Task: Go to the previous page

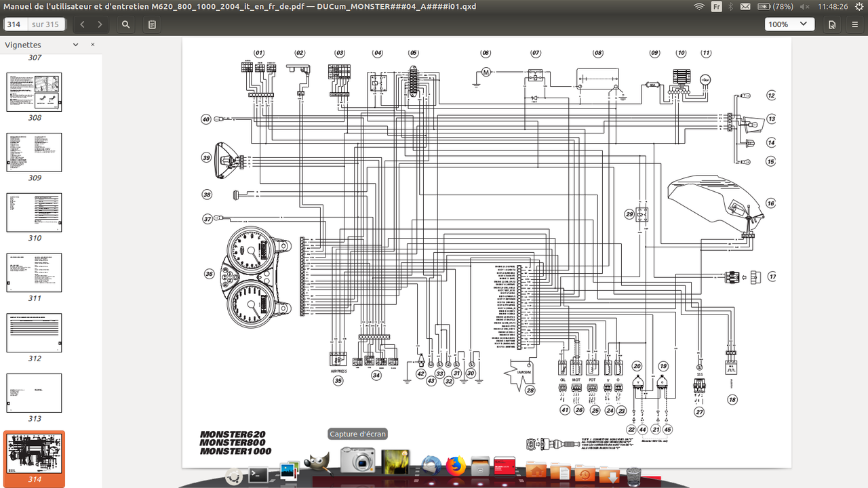Action: (x=82, y=24)
